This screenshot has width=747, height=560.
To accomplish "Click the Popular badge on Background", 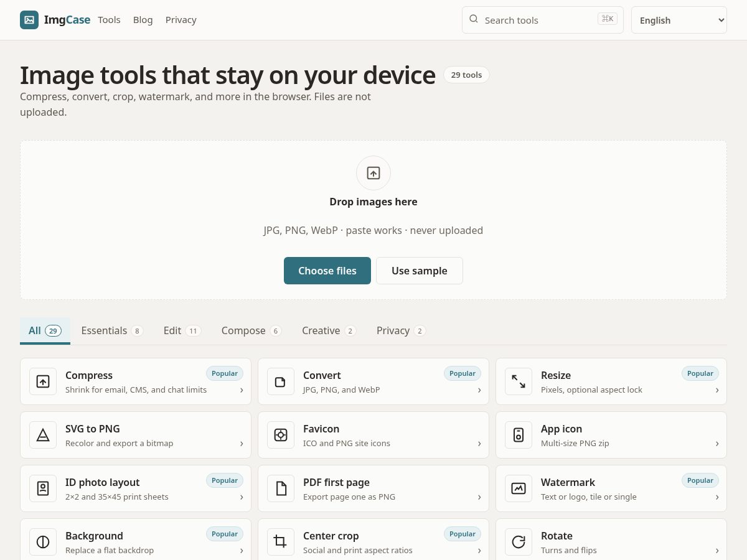I will coord(225,534).
